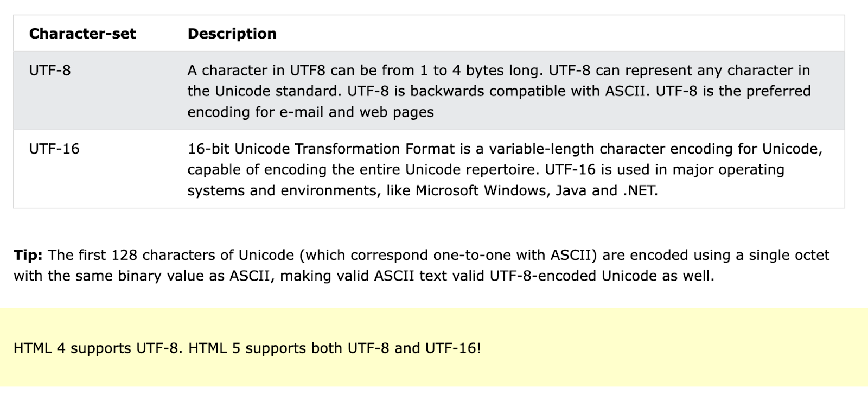Click "16-bit Unicode Transformation Format" text
868x395 pixels.
point(321,149)
